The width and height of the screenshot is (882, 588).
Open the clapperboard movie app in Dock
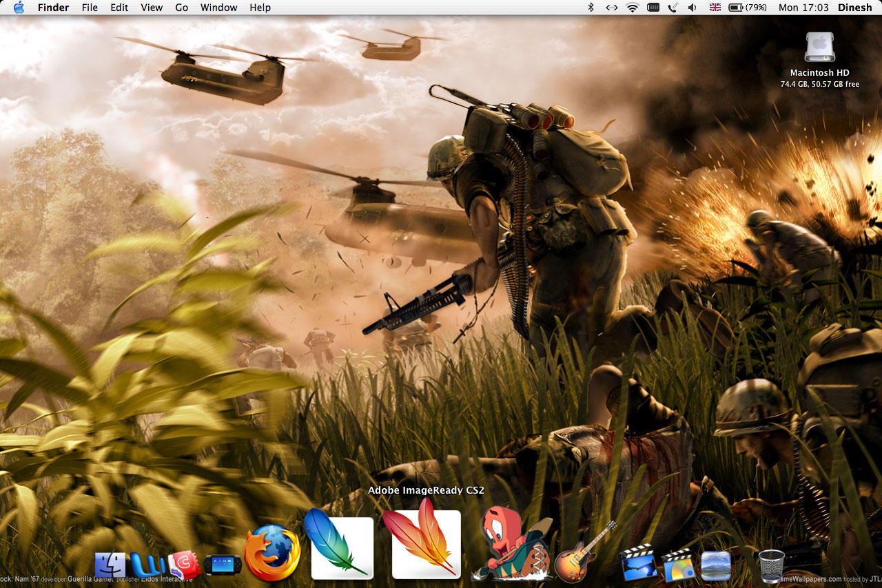coord(638,562)
